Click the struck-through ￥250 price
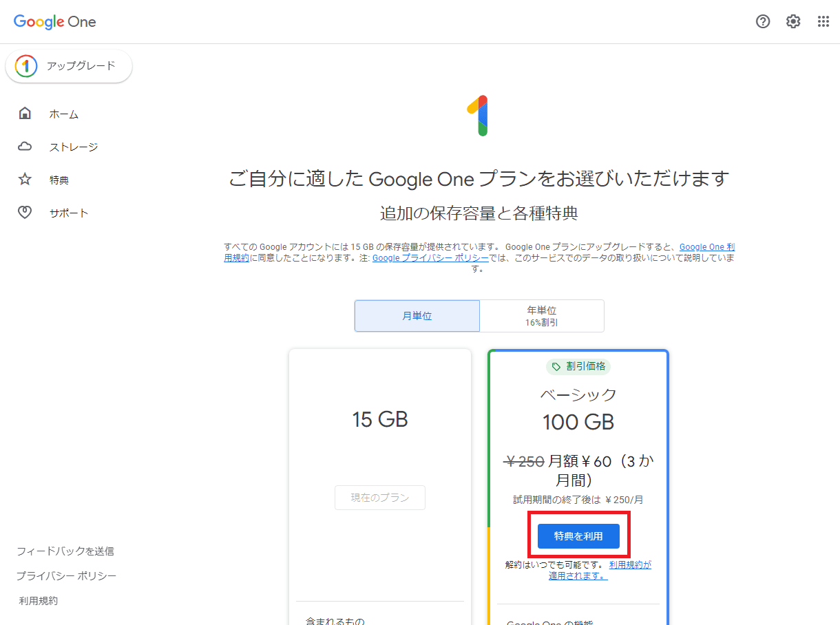 (524, 461)
